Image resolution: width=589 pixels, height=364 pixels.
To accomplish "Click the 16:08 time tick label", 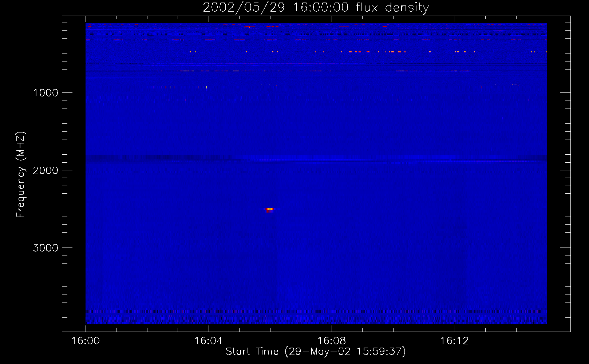I will tap(331, 341).
